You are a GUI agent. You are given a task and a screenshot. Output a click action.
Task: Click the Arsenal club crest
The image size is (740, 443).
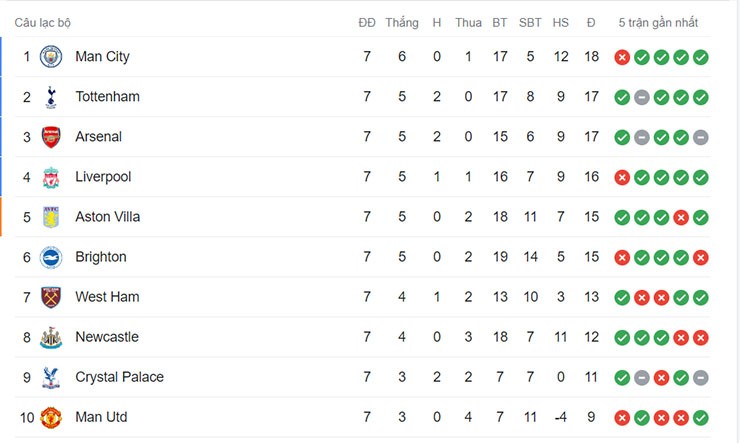pos(51,137)
